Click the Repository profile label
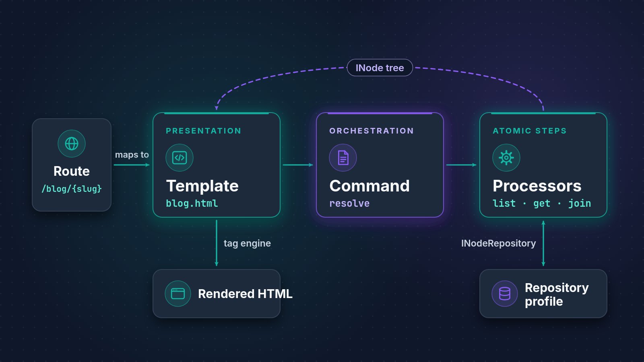The height and width of the screenshot is (362, 644). 557,294
